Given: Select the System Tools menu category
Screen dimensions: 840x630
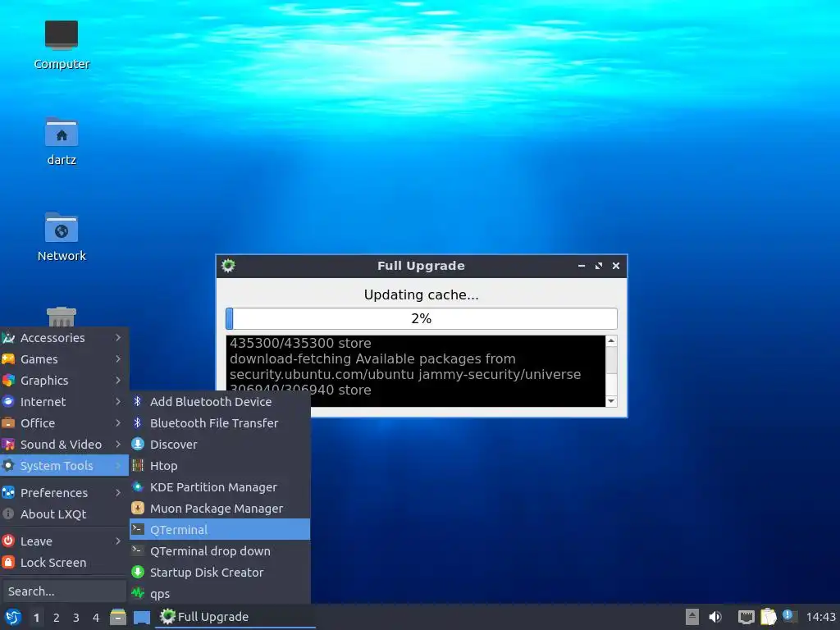Looking at the screenshot, I should [64, 466].
